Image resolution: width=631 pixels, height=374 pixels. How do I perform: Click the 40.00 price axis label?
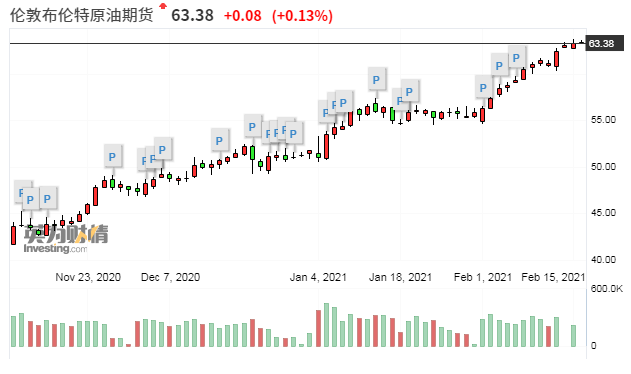point(603,260)
